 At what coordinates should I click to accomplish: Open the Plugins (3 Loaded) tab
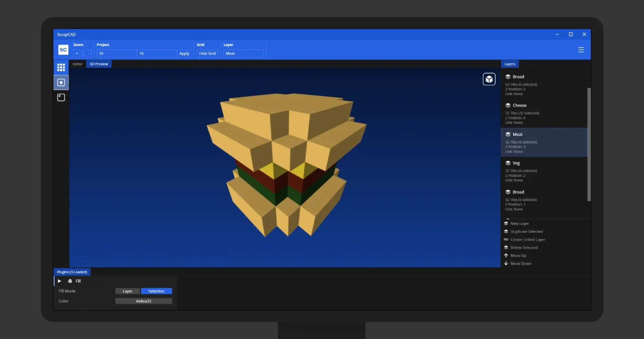[72, 272]
